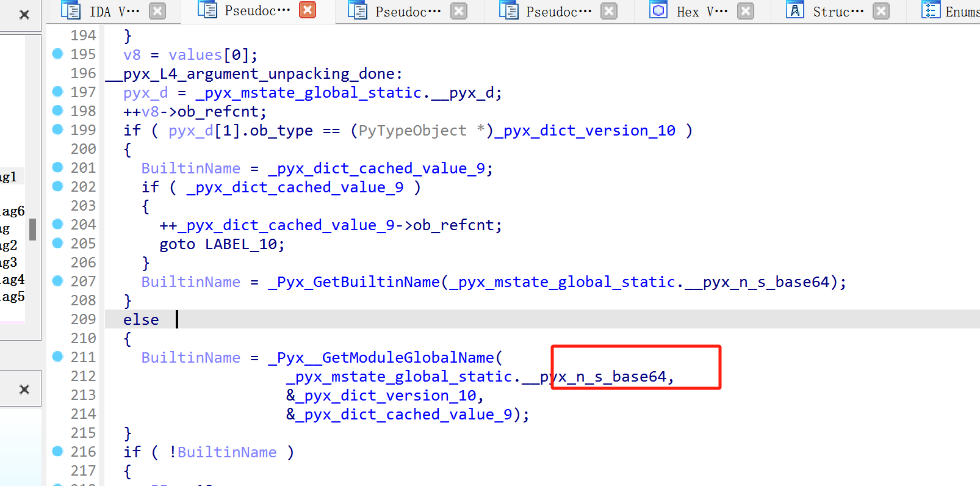Click the left panel scrollbar thumb

(x=33, y=230)
